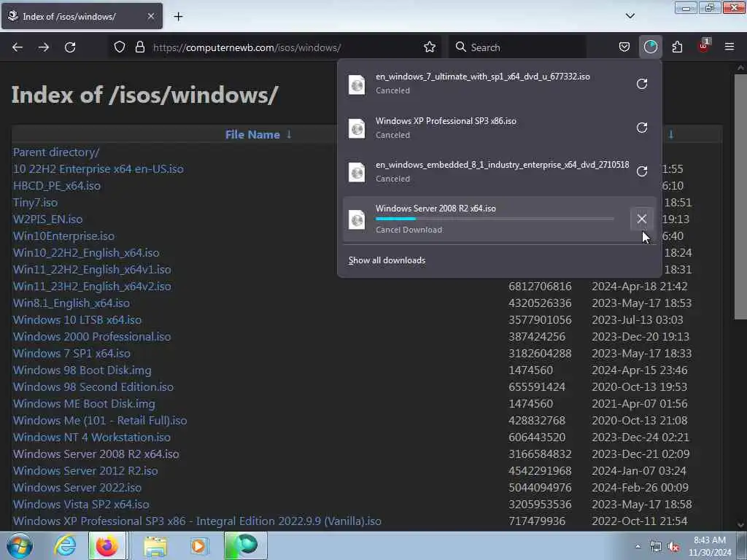Screen dimensions: 747x560
Task: Download HBCD_PE_x64.iso
Action: point(57,186)
